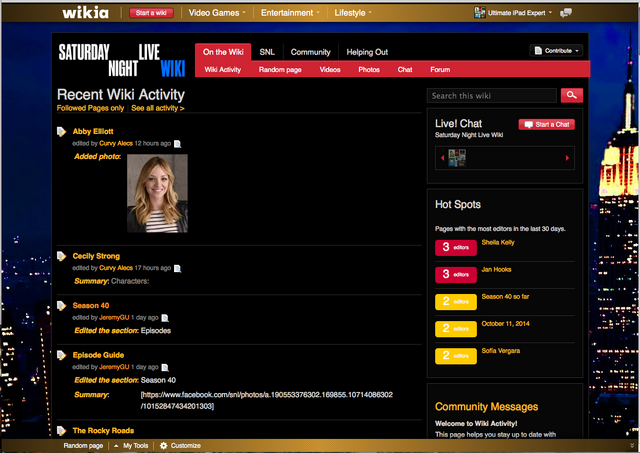Open Sheila Kelly hot spot link
The image size is (640, 453).
coord(498,242)
